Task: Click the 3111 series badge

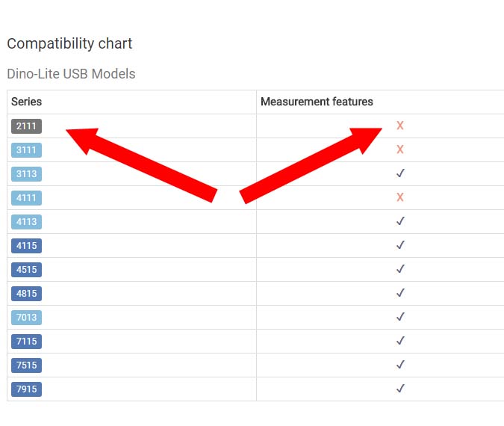Action: pyautogui.click(x=26, y=150)
